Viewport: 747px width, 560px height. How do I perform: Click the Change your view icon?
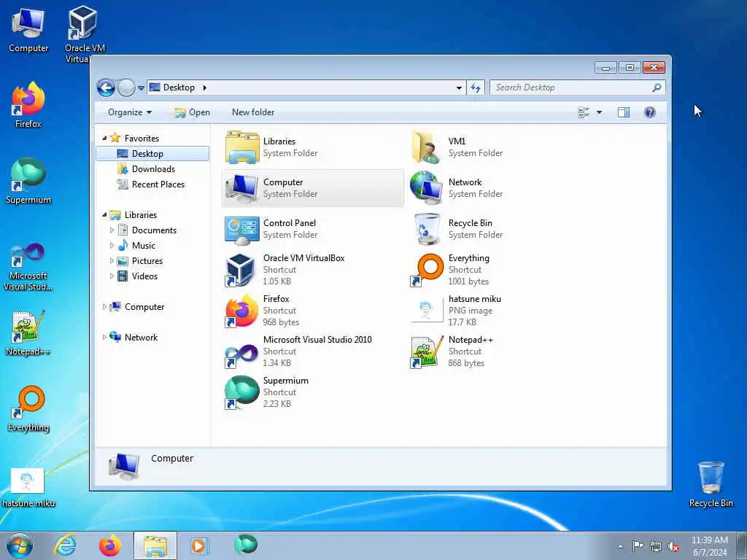[584, 112]
